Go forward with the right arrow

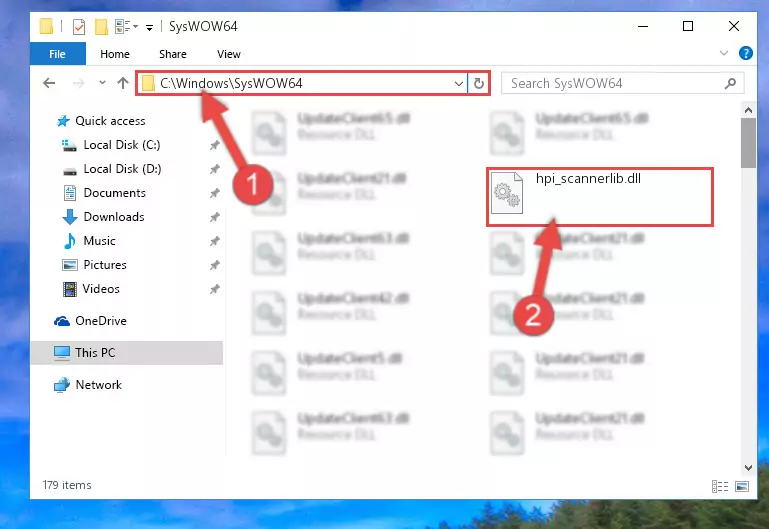click(x=78, y=83)
